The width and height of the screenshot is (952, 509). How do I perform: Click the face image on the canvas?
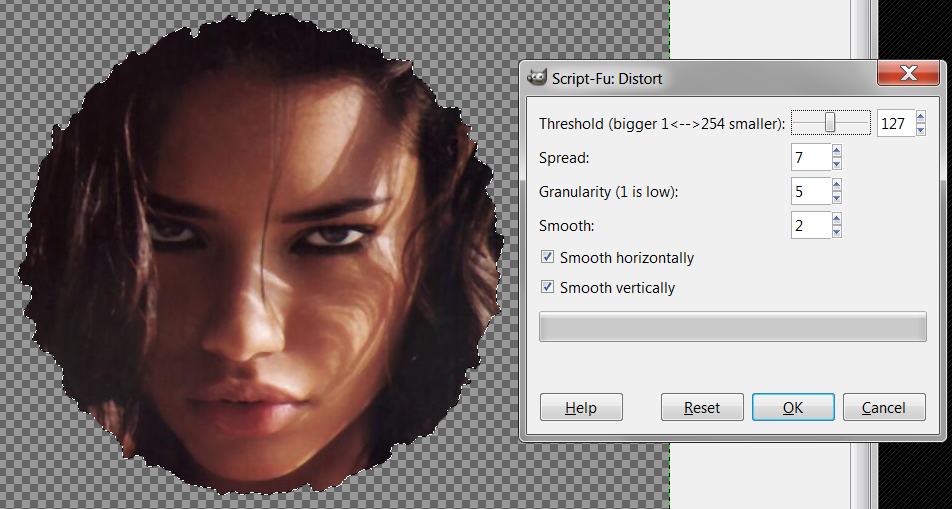pyautogui.click(x=261, y=252)
